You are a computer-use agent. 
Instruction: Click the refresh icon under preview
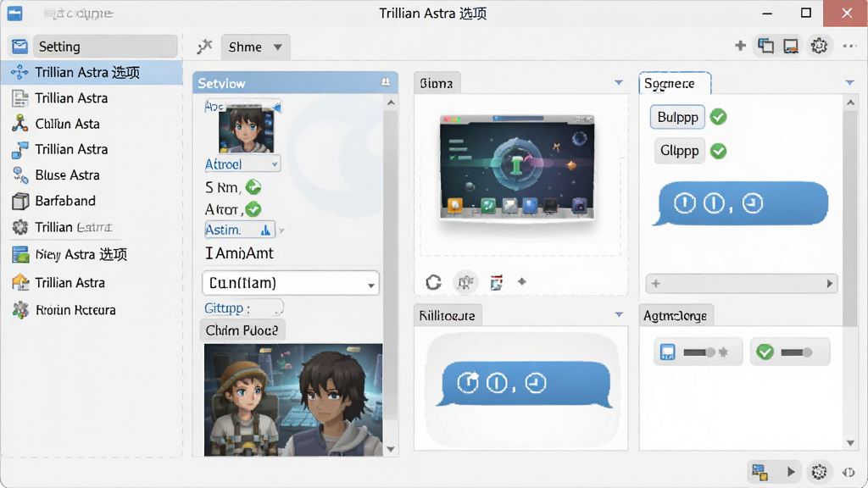(433, 282)
